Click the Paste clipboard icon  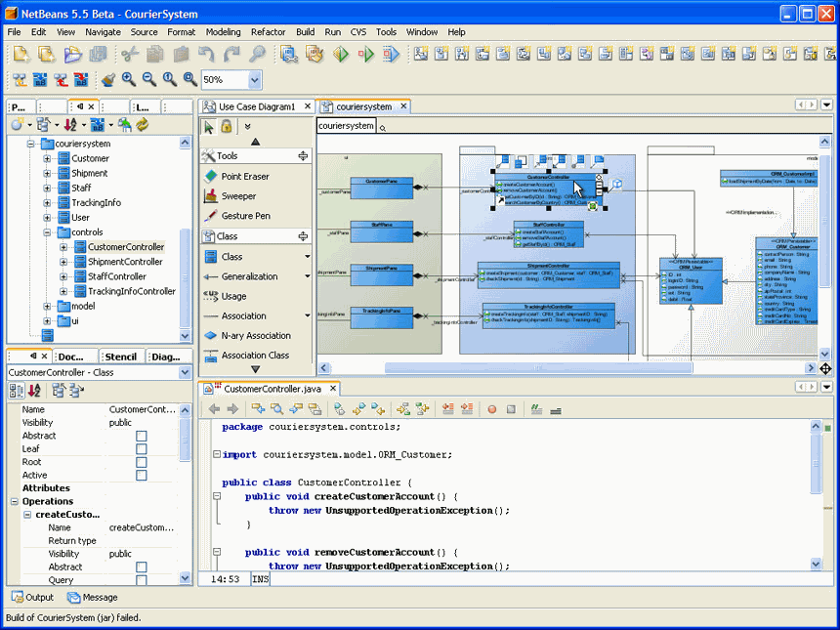pyautogui.click(x=181, y=54)
